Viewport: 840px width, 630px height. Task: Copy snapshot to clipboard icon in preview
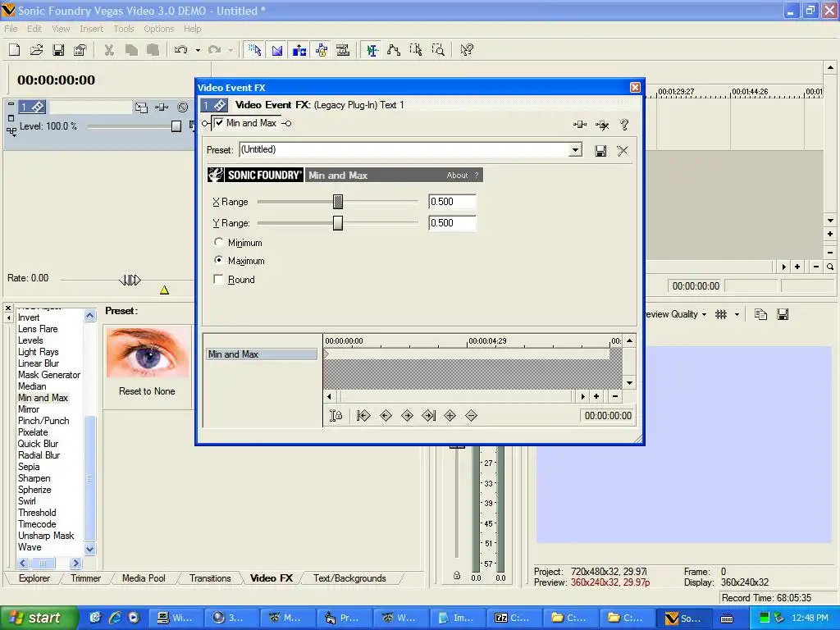click(x=760, y=314)
